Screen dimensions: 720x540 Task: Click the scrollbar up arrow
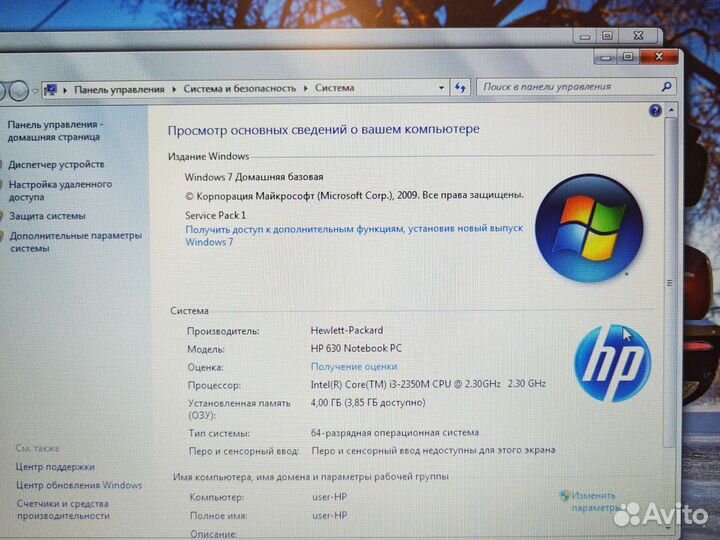(671, 111)
